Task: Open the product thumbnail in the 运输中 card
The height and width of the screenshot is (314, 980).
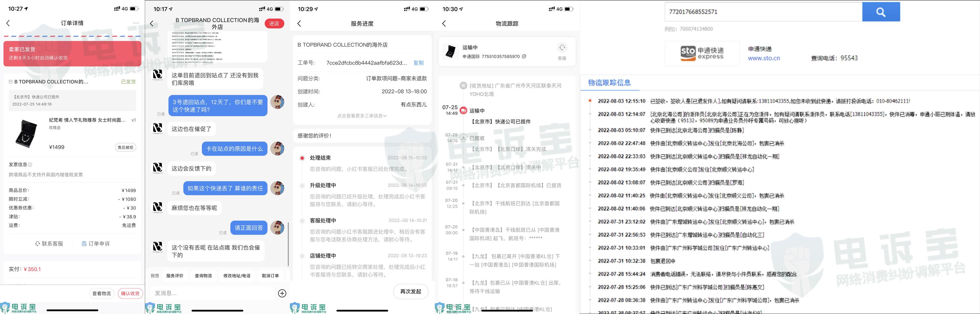Action: (x=450, y=51)
